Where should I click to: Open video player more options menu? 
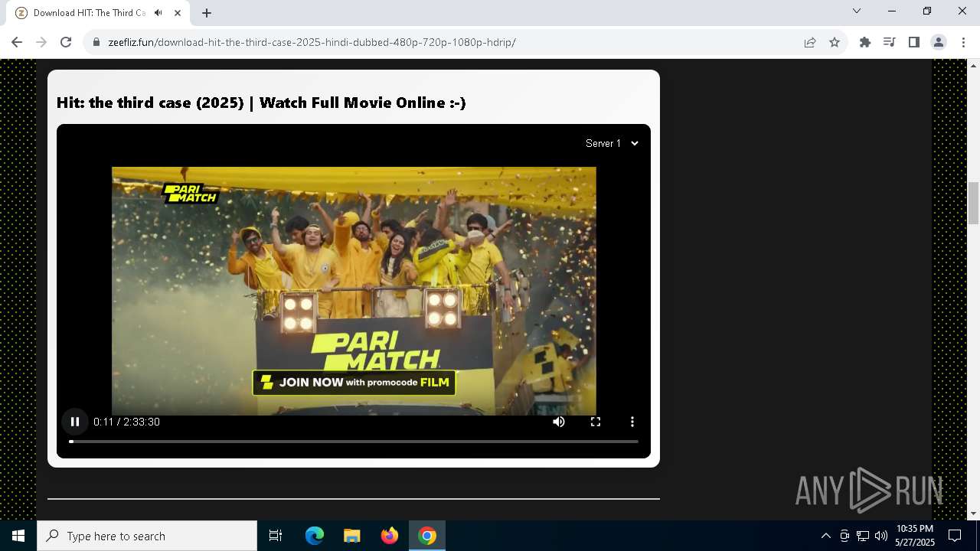632,422
